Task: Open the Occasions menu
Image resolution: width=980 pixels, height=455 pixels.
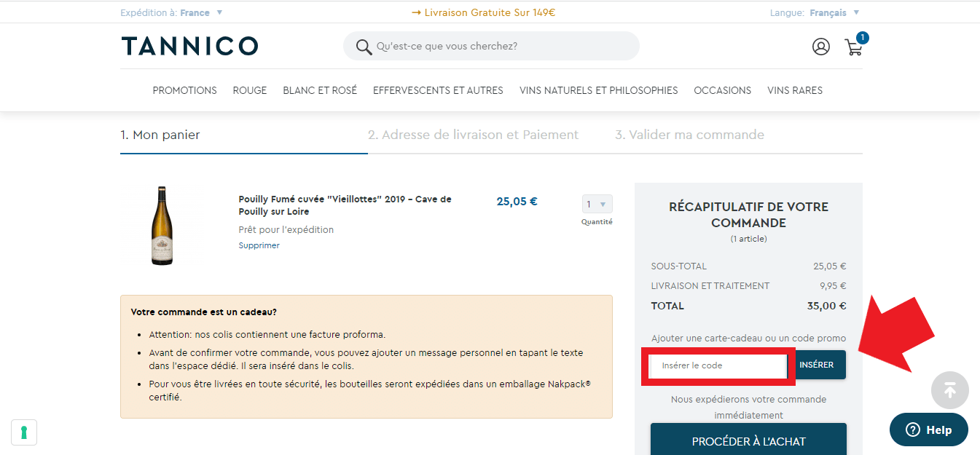Action: [x=722, y=90]
